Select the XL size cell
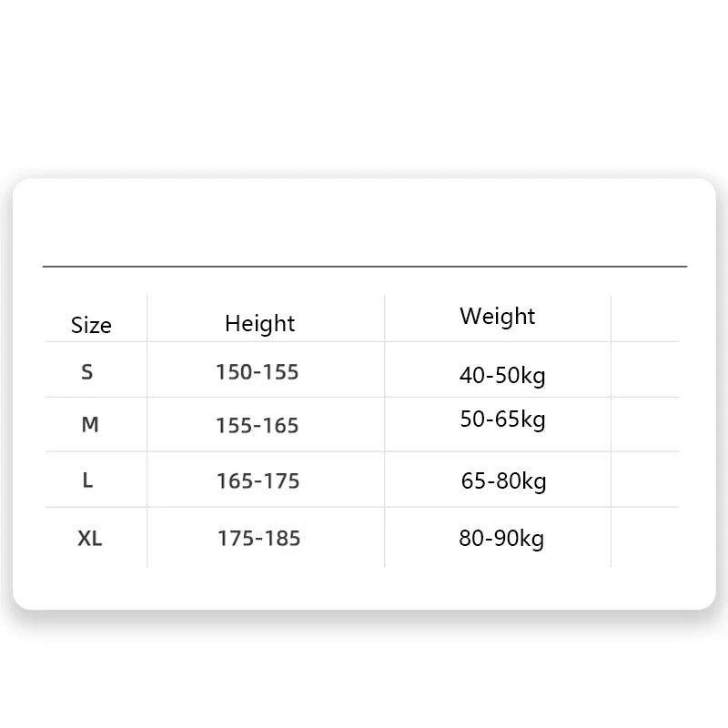The image size is (728, 728). click(90, 538)
